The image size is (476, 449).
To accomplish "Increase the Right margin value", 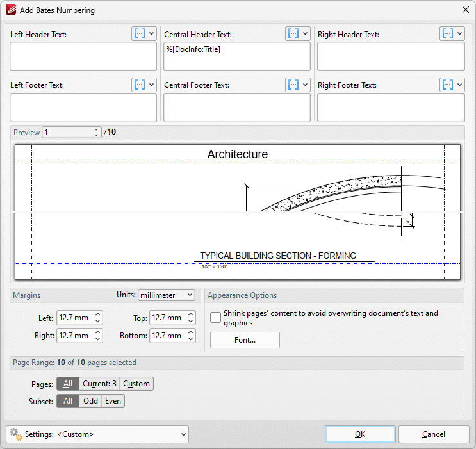I will [x=98, y=332].
